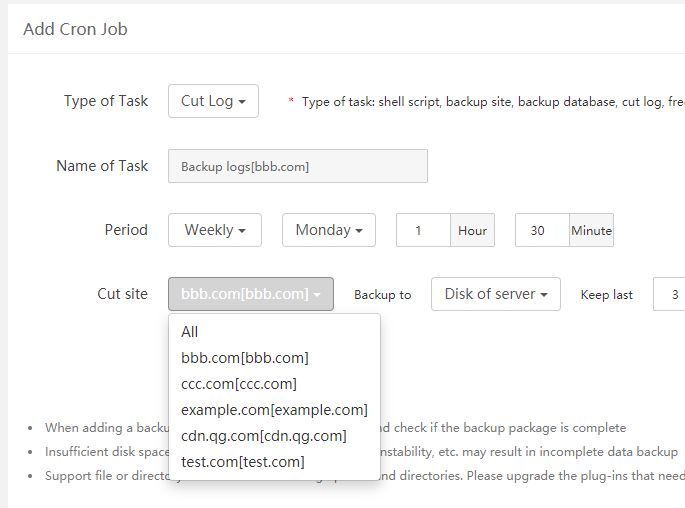Click the Minute unit label
Image resolution: width=685 pixels, height=508 pixels.
pyautogui.click(x=591, y=230)
